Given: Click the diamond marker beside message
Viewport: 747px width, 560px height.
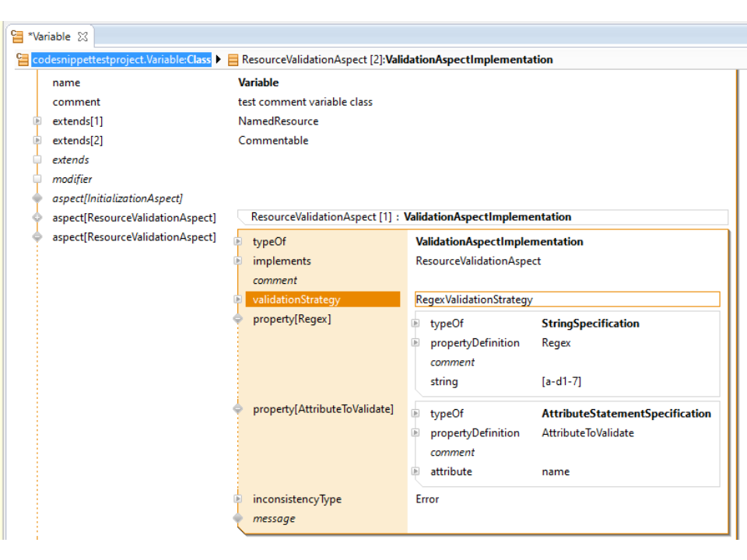Looking at the screenshot, I should click(x=238, y=519).
